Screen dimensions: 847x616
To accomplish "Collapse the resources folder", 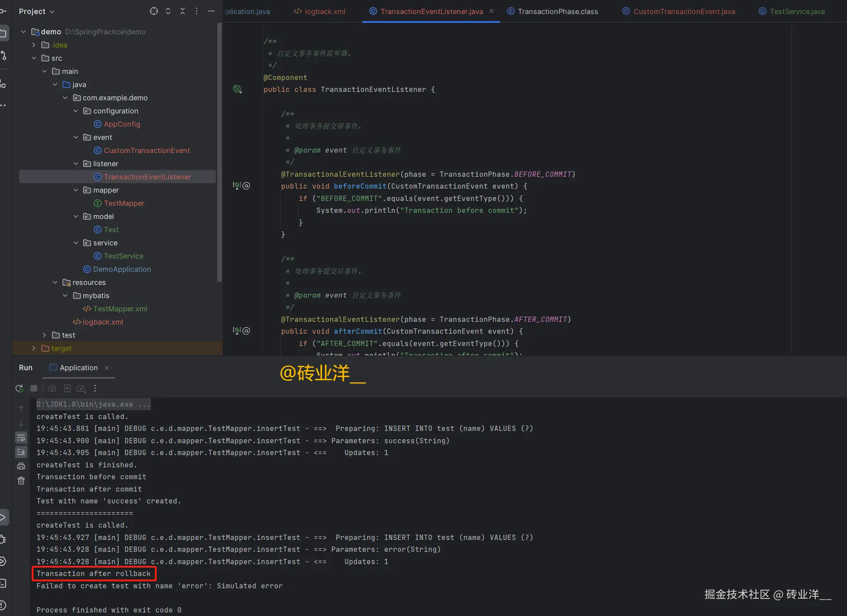I will (x=55, y=282).
